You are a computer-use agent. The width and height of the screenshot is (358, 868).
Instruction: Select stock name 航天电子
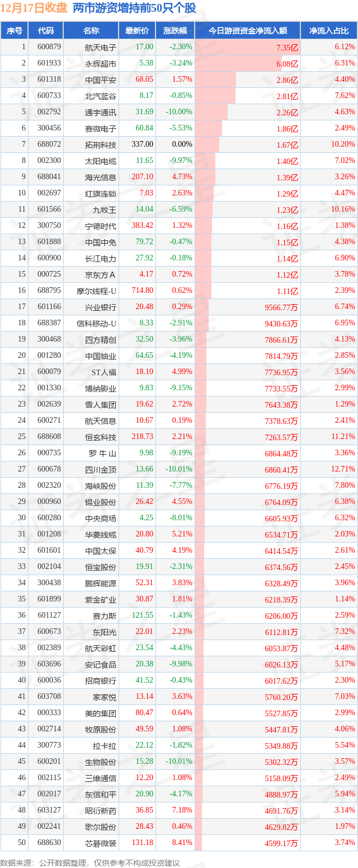(x=101, y=47)
